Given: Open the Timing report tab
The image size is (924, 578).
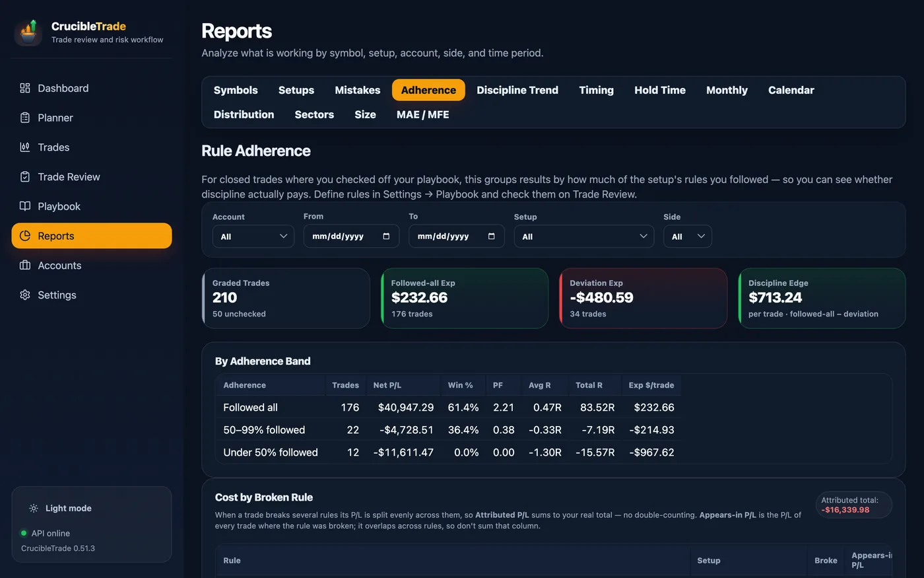Looking at the screenshot, I should [597, 90].
